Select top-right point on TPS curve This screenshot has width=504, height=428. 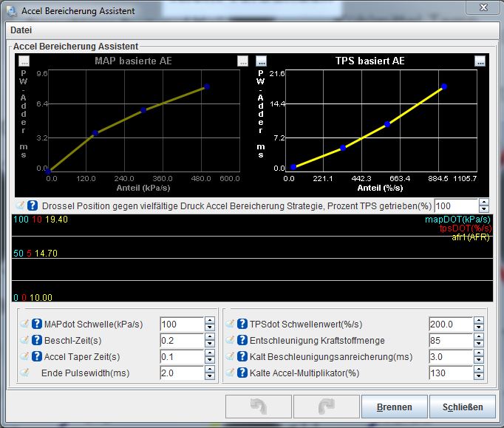point(444,86)
